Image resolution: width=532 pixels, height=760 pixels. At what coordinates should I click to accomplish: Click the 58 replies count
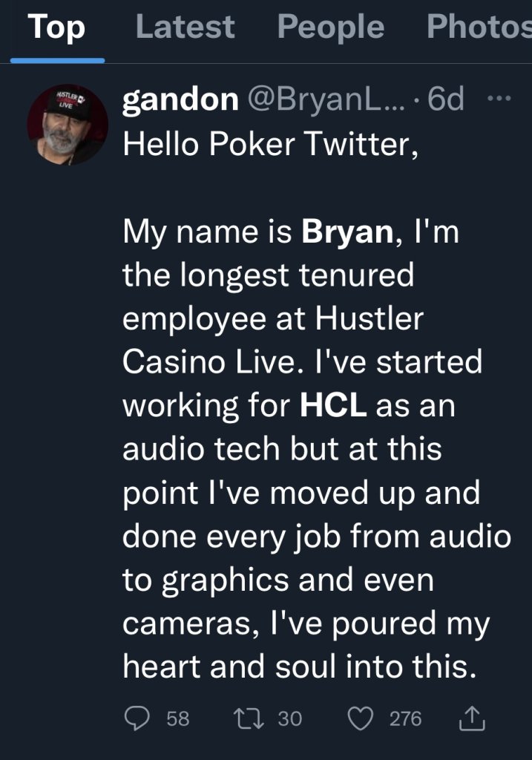point(177,718)
